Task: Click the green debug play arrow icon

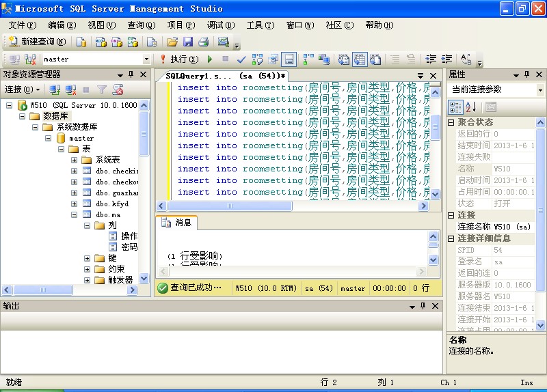Action: 210,59
